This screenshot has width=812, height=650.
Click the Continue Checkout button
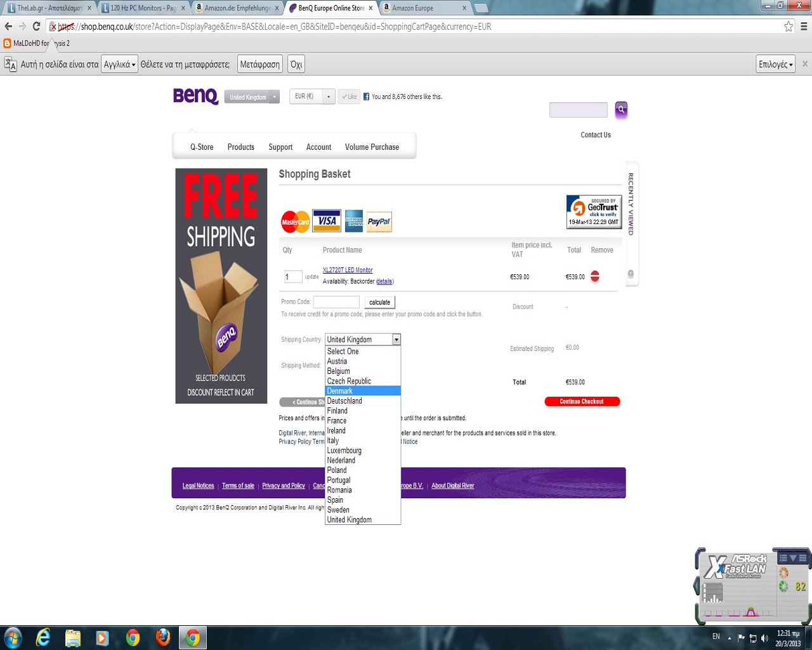click(x=582, y=401)
